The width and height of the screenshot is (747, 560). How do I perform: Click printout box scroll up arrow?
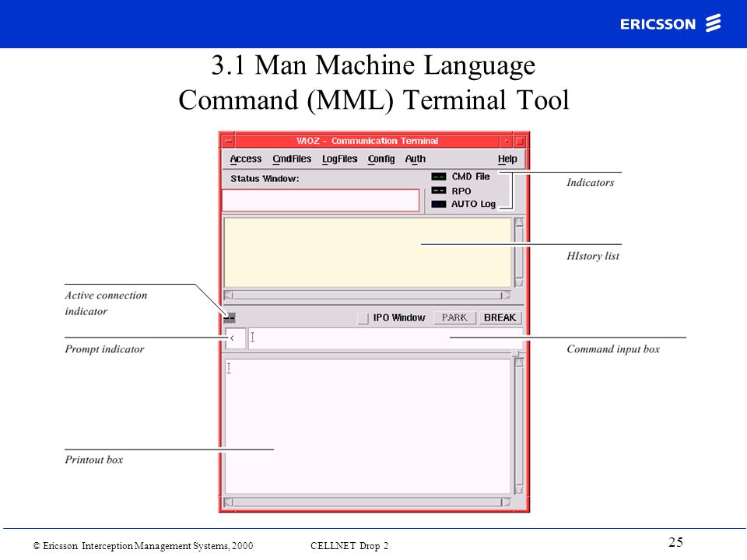(519, 363)
